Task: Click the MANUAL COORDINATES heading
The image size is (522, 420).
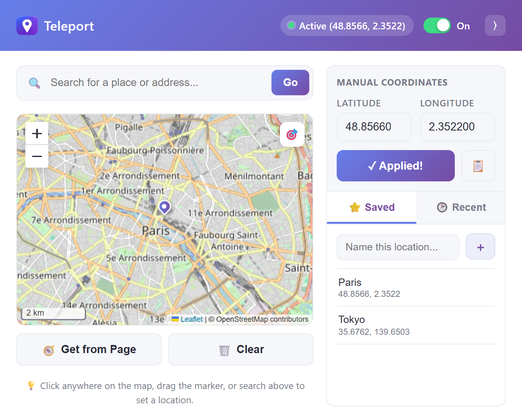Action: [x=392, y=82]
